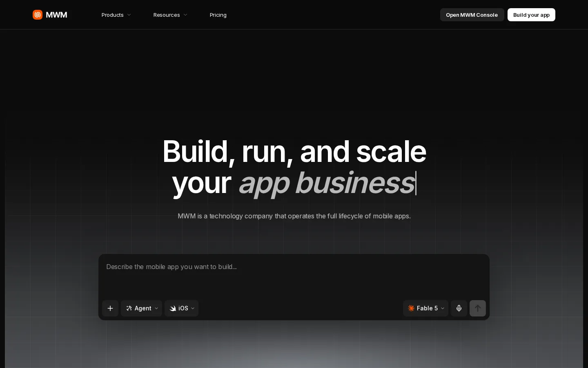Viewport: 588px width, 368px height.
Task: Go to the Pricing page
Action: (x=218, y=15)
